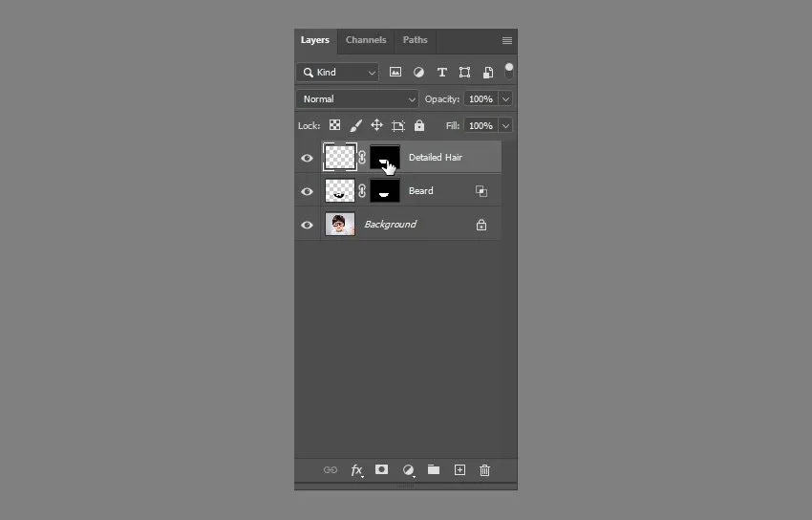
Task: Lock image pixels brush icon
Action: (355, 125)
